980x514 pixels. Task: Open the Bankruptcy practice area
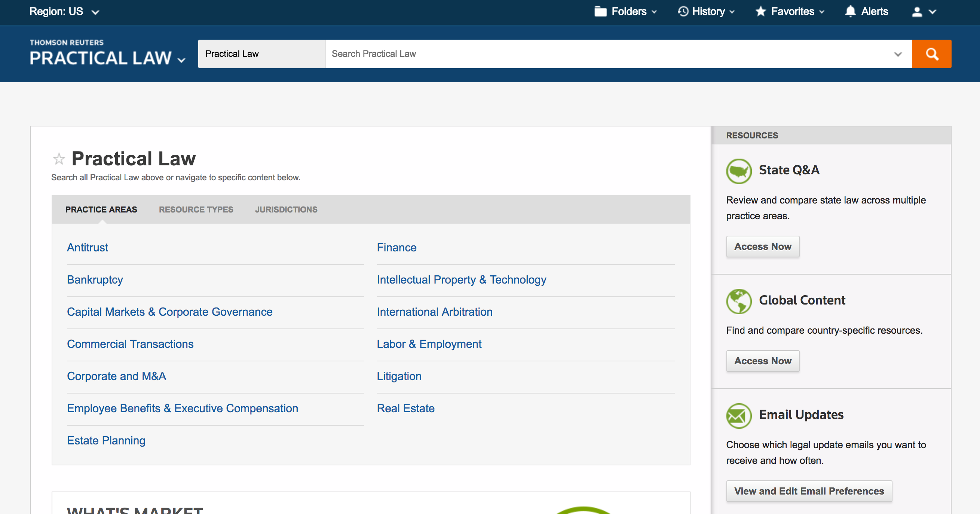pyautogui.click(x=95, y=280)
